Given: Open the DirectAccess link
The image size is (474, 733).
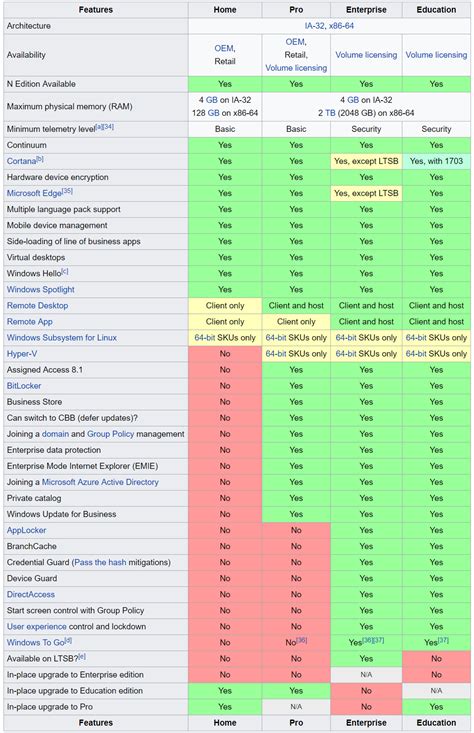Looking at the screenshot, I should tap(30, 595).
